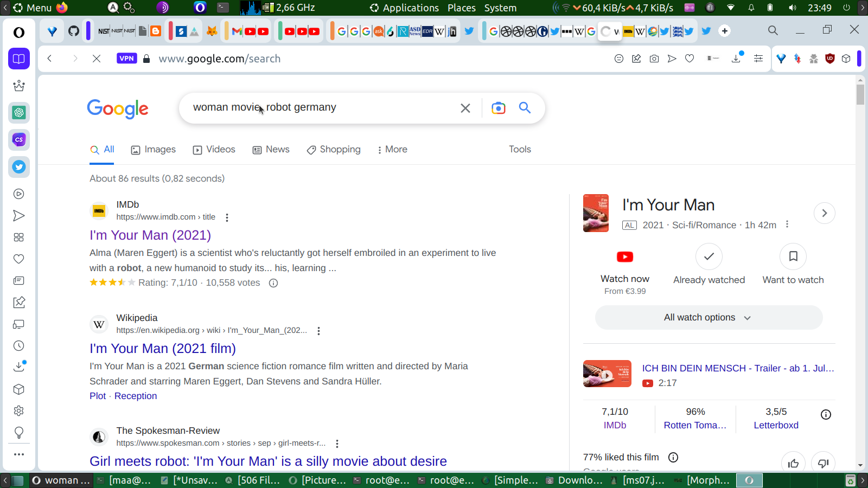The width and height of the screenshot is (868, 488).
Task: Click the page vertical scrollbar thumb
Action: pyautogui.click(x=860, y=94)
